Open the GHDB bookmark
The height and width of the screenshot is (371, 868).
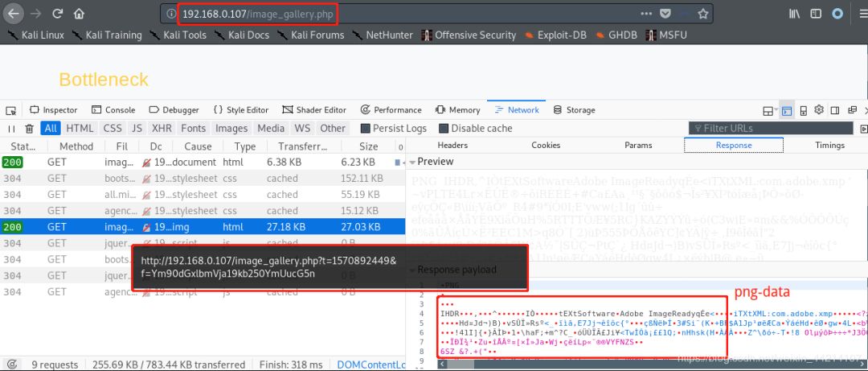tap(616, 35)
